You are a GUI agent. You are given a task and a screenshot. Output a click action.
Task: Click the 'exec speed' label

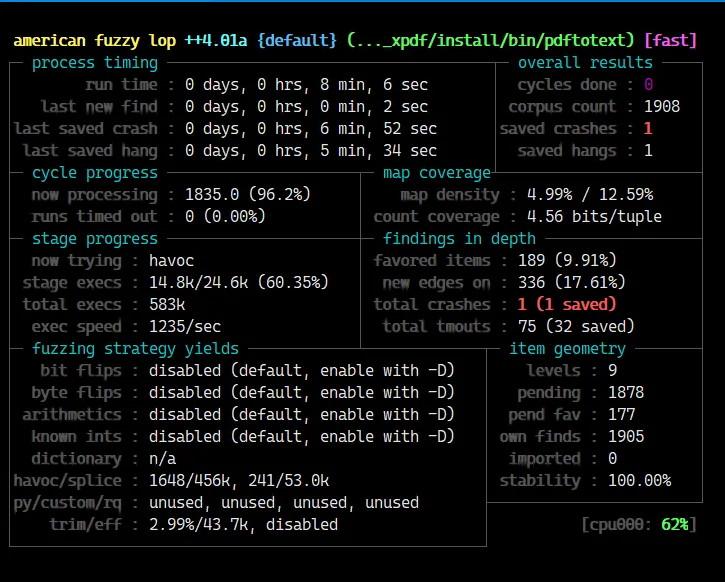(x=76, y=327)
